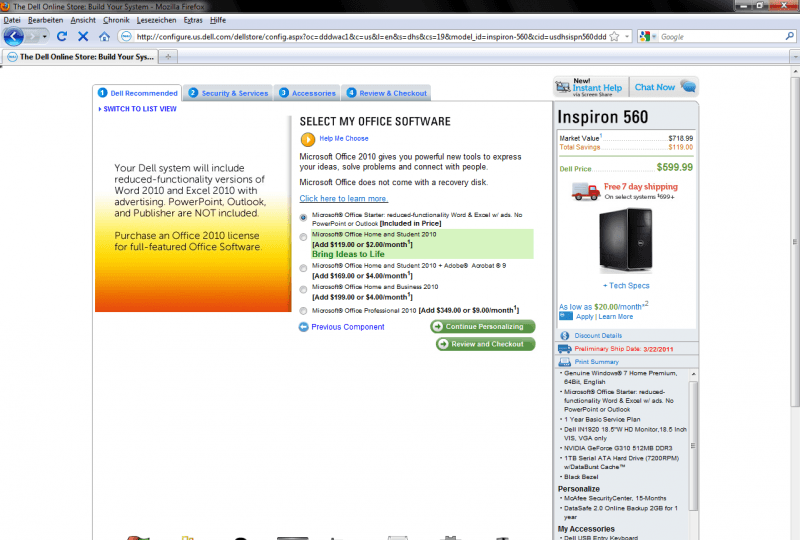Expand SWITCH TO LIST VIEW arrow link
The height and width of the screenshot is (540, 800).
point(137,109)
